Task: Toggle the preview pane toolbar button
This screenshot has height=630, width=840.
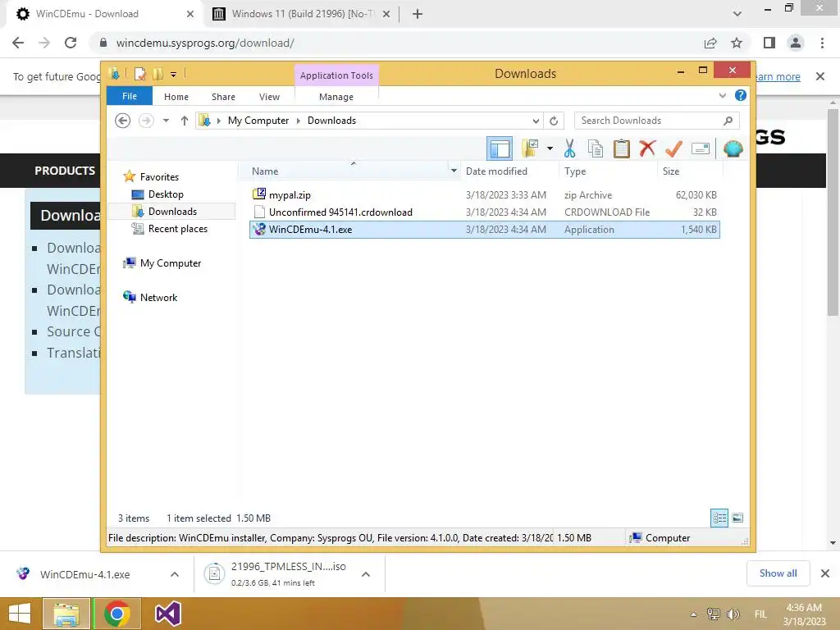Action: tap(500, 148)
